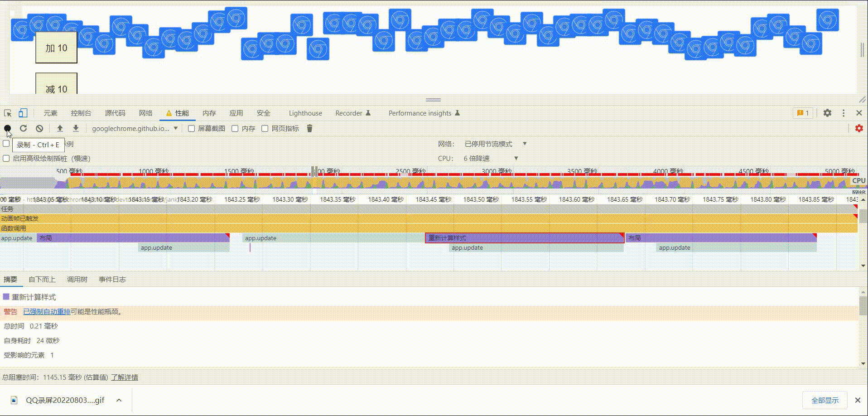Switch to the 自下而上 tab
Image resolution: width=868 pixels, height=416 pixels.
[42, 280]
